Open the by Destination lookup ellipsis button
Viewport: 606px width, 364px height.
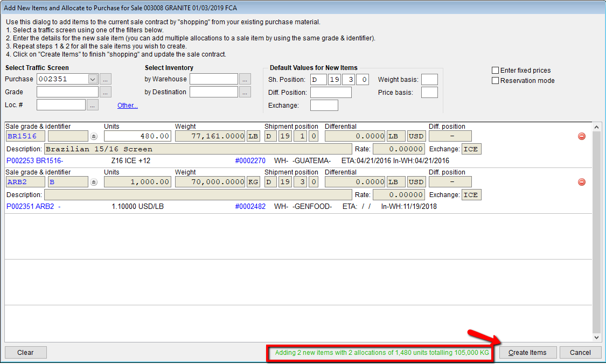pyautogui.click(x=245, y=92)
